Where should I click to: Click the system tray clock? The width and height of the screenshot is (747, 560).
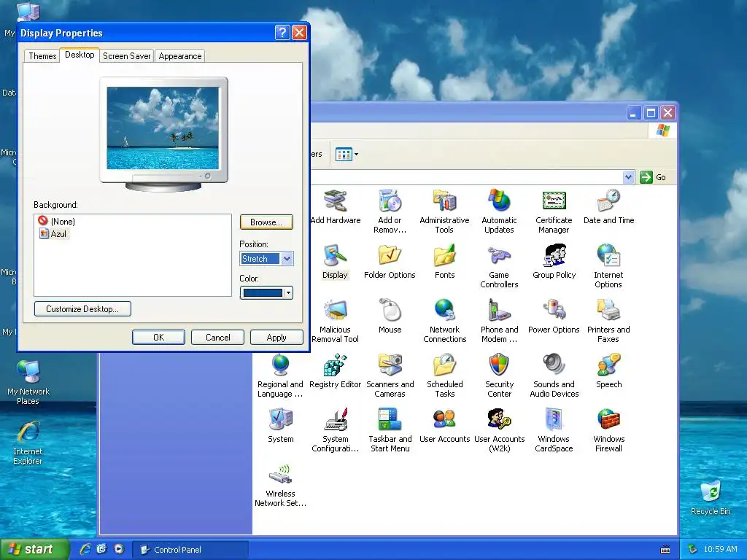click(x=720, y=549)
